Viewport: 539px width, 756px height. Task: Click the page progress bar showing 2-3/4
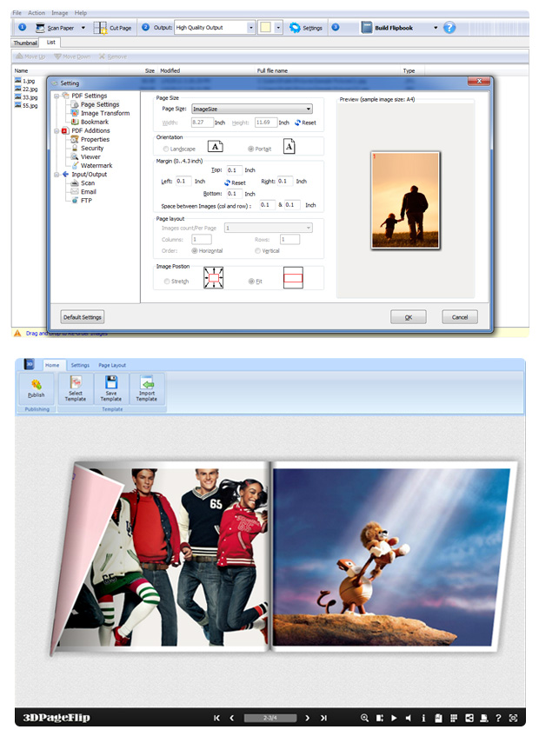pyautogui.click(x=270, y=719)
